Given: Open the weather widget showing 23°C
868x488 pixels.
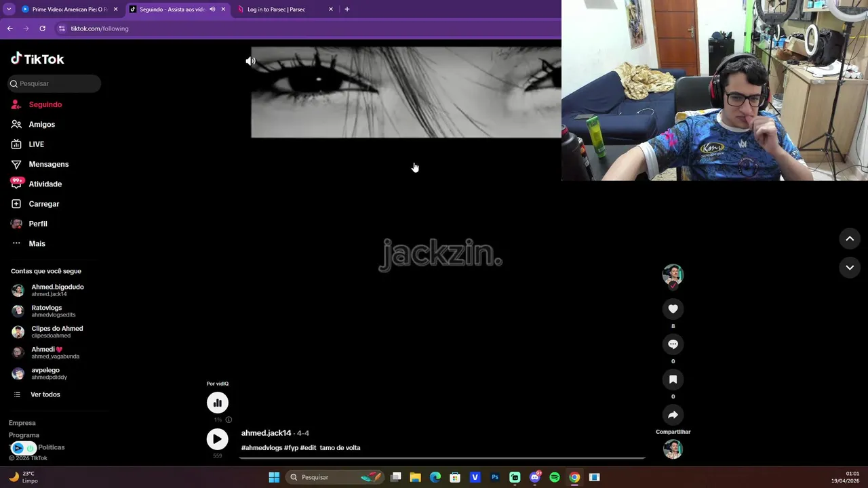Looking at the screenshot, I should [x=23, y=477].
